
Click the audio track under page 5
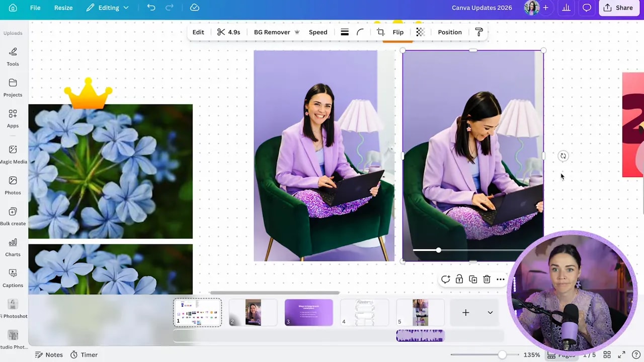coord(420,336)
